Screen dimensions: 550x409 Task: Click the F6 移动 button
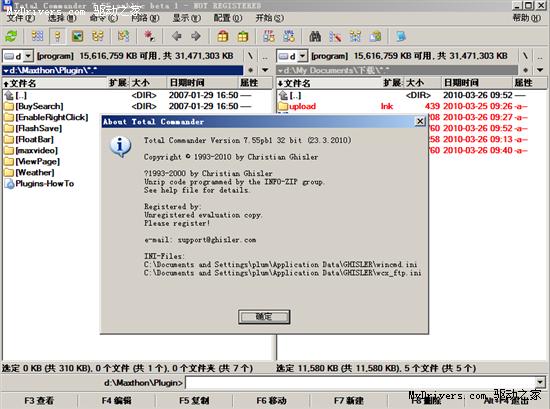pyautogui.click(x=271, y=400)
